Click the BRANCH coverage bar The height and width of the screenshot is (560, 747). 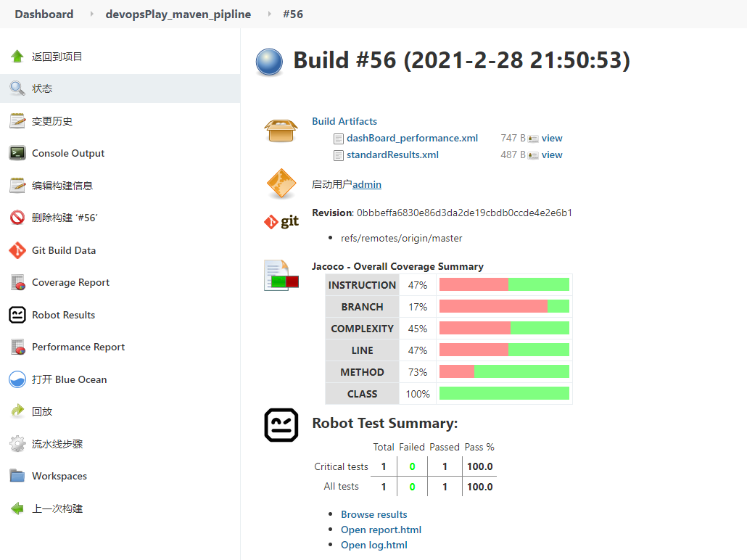(x=504, y=306)
